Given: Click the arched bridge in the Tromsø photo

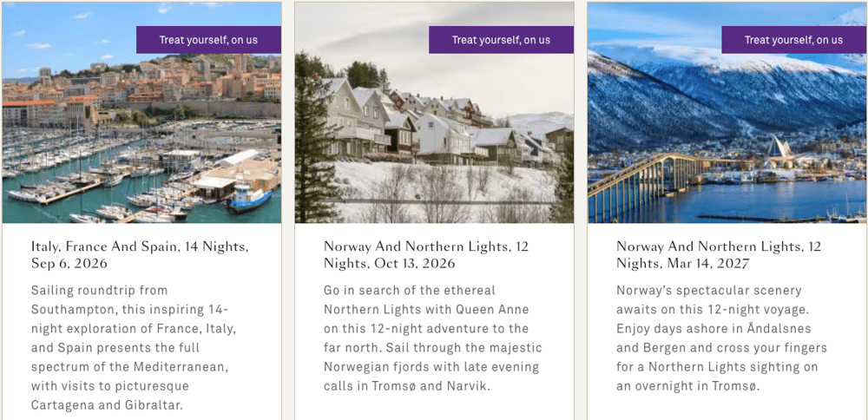Looking at the screenshot, I should pyautogui.click(x=642, y=172).
